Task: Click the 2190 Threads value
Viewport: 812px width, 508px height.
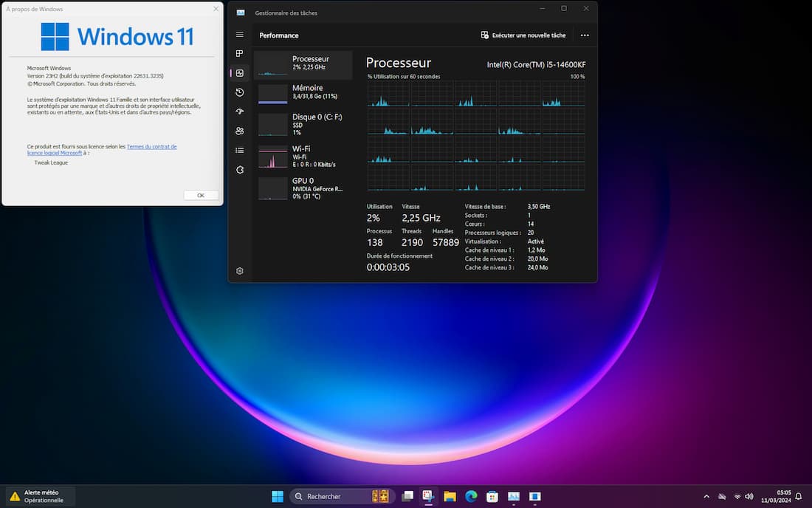Action: pyautogui.click(x=412, y=242)
